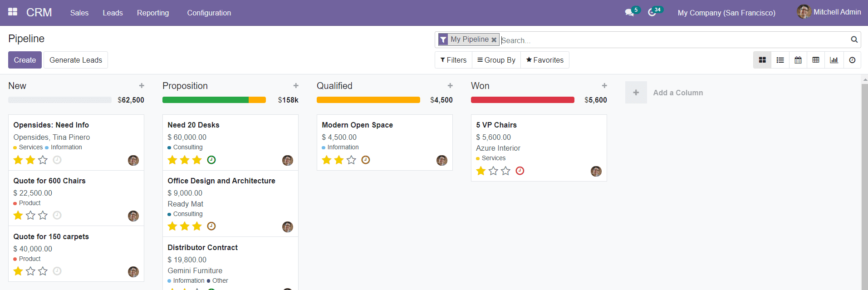Click the Create button
Viewport: 868px width, 290px height.
pos(25,60)
